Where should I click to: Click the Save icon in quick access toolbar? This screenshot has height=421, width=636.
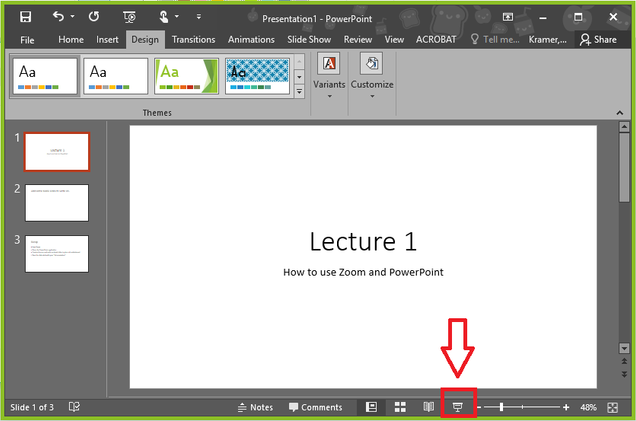[x=26, y=17]
